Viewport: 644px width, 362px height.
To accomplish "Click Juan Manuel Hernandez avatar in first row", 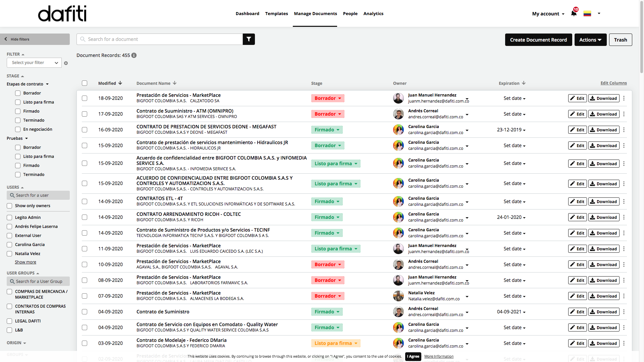I will [x=398, y=98].
